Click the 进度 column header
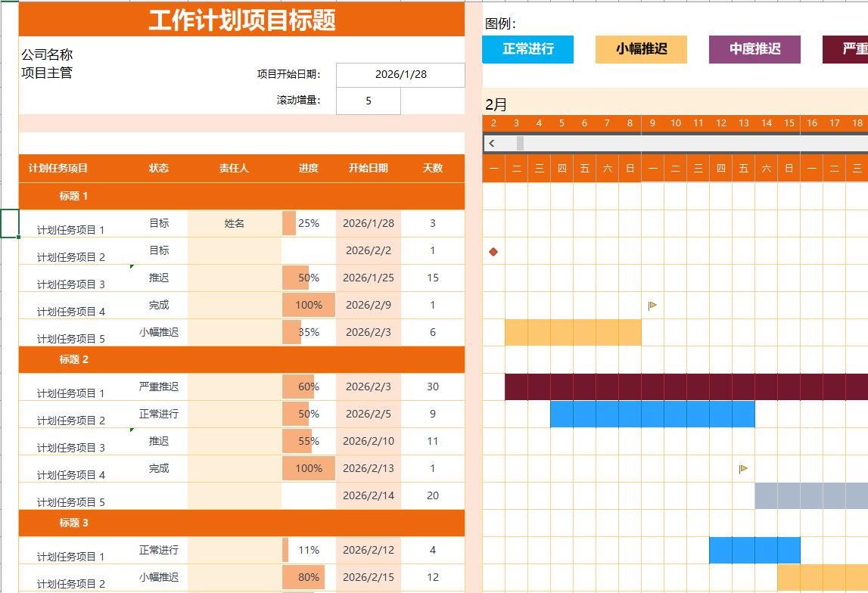This screenshot has width=868, height=593. pyautogui.click(x=308, y=168)
